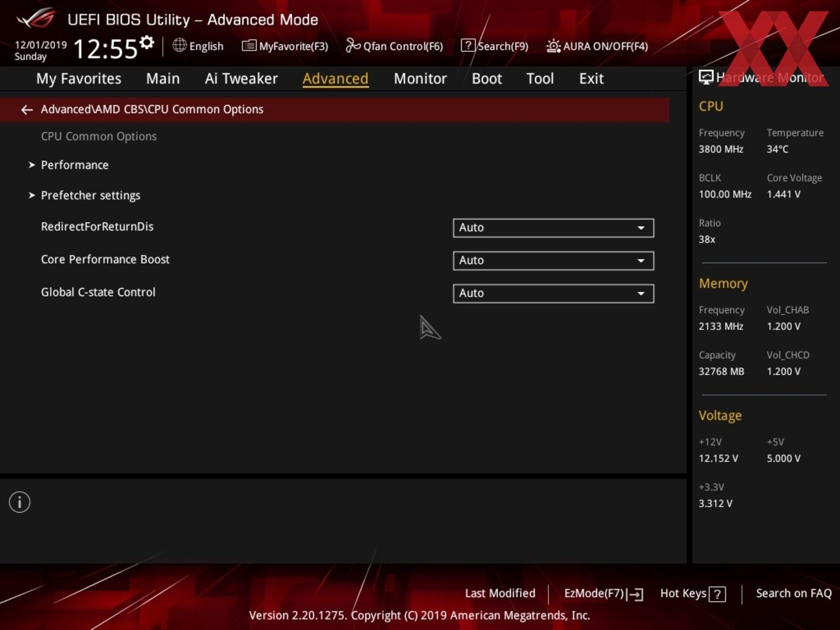
Task: Expand Prefetcher settings submenu
Action: pyautogui.click(x=91, y=195)
